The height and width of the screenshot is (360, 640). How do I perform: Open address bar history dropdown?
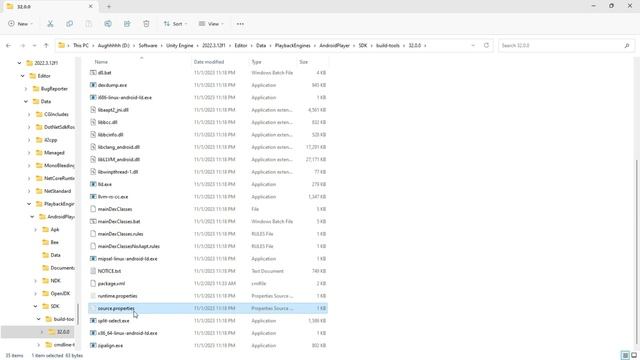coord(473,45)
